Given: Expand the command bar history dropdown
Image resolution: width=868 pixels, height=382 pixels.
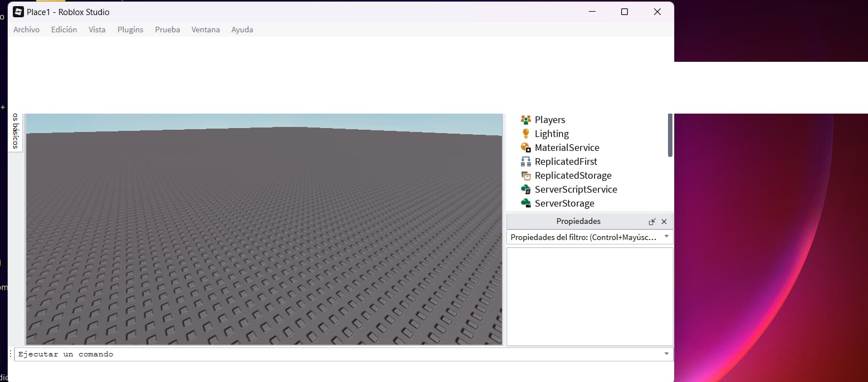Looking at the screenshot, I should point(666,354).
